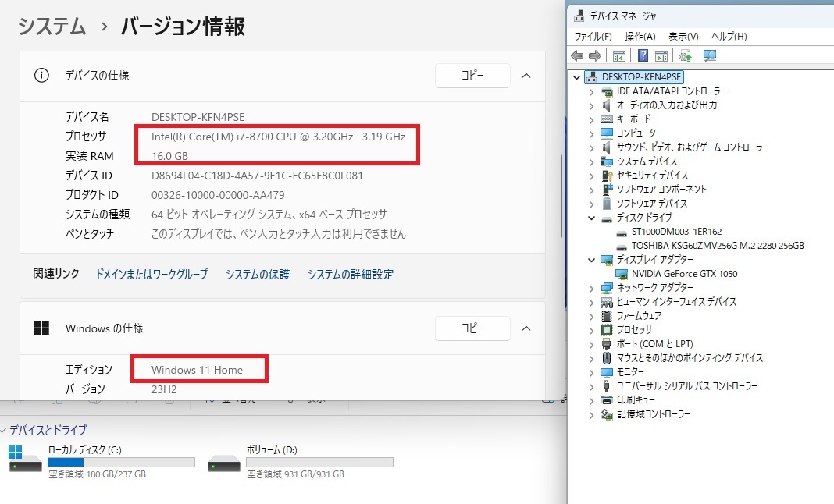The height and width of the screenshot is (504, 834).
Task: Click the 印刷キュー printer icon
Action: [606, 399]
